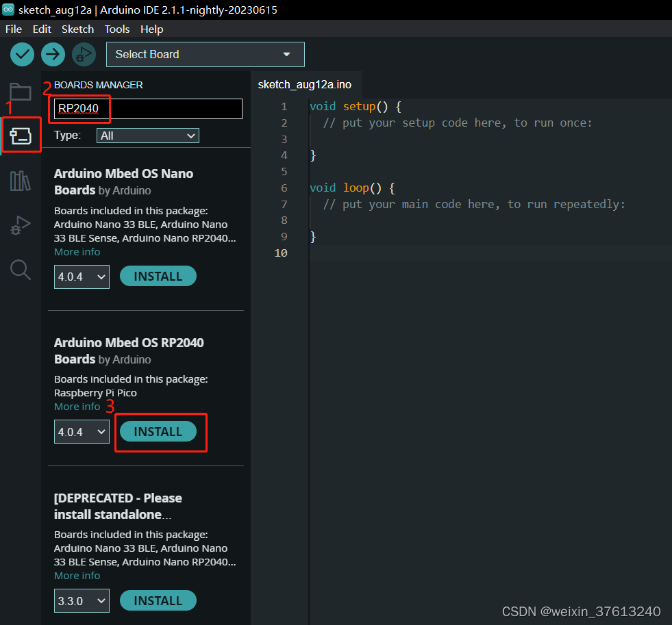This screenshot has width=672, height=625.
Task: Open the Sketchbook folder sidebar icon
Action: tap(20, 91)
